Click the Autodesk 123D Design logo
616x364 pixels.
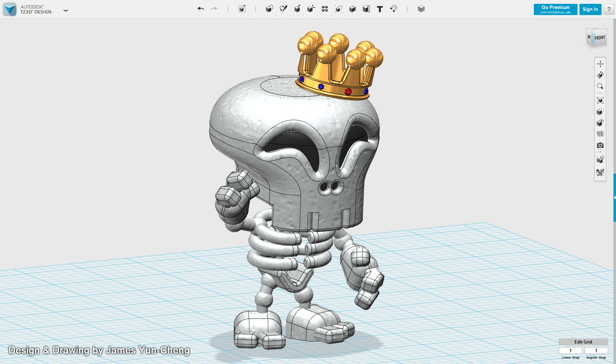(10, 9)
